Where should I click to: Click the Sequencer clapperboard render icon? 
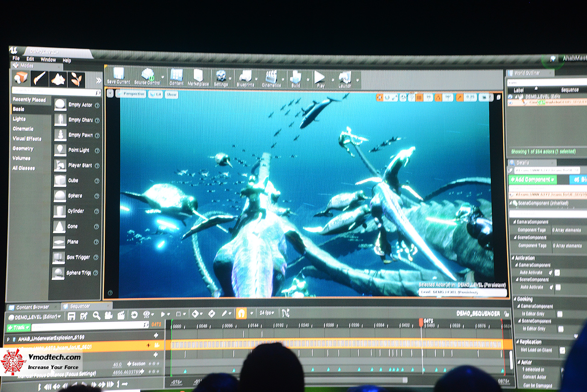pos(121,315)
